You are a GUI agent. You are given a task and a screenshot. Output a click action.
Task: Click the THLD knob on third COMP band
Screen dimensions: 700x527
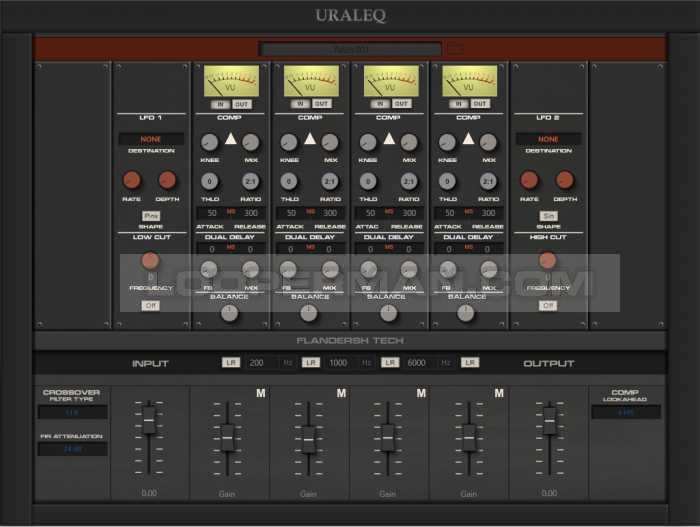(x=368, y=181)
